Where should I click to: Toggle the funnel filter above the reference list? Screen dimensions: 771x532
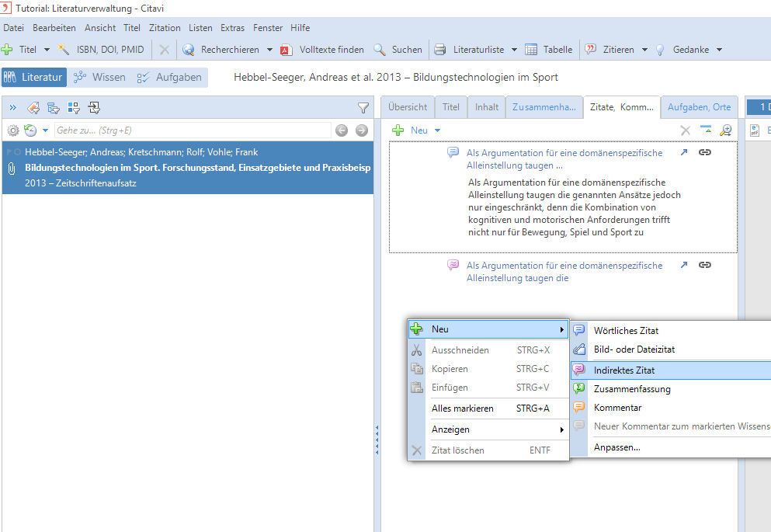tap(363, 108)
